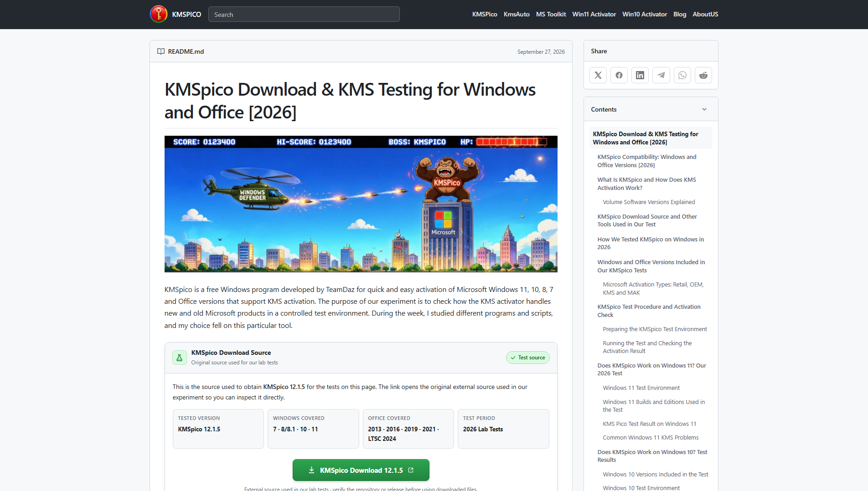The image size is (868, 491).
Task: Open Microsoft Activation Types contents entry
Action: [653, 288]
